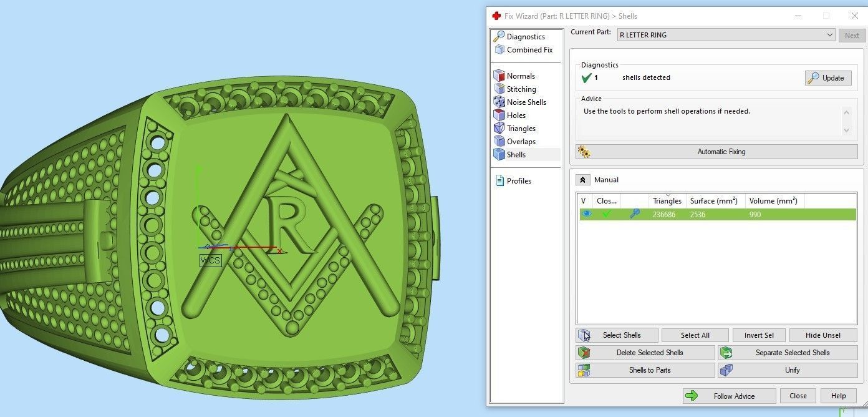Screen dimensions: 868x417
Task: Open the Combined Fix page
Action: pyautogui.click(x=529, y=50)
